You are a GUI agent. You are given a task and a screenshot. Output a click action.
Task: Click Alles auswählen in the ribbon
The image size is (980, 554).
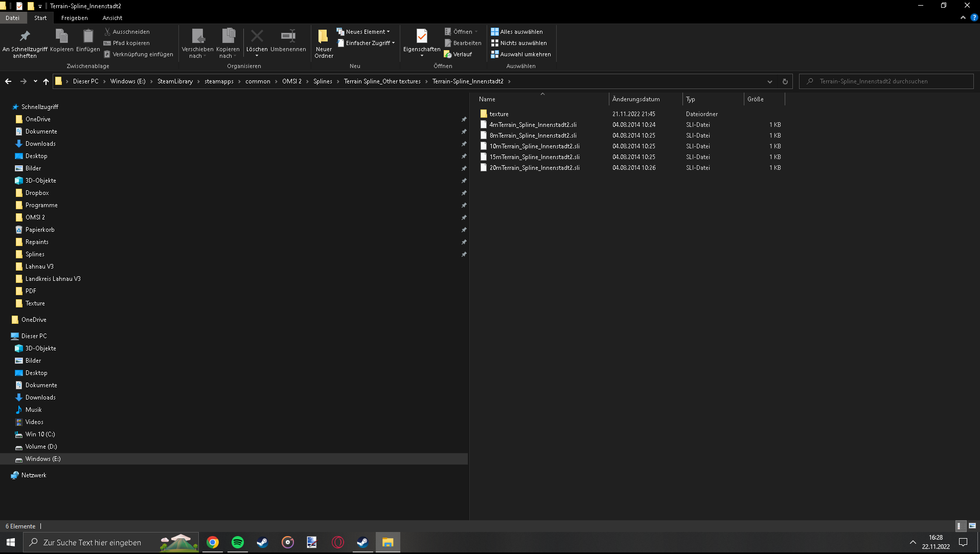[517, 32]
